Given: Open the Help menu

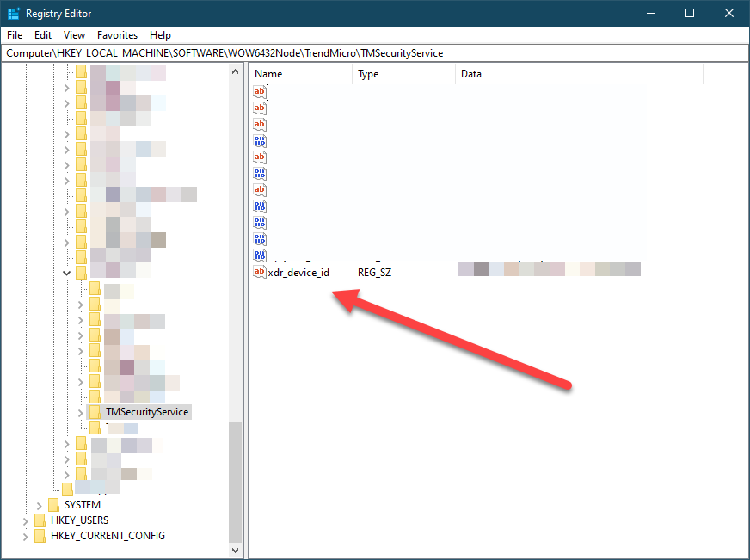Looking at the screenshot, I should (x=160, y=35).
